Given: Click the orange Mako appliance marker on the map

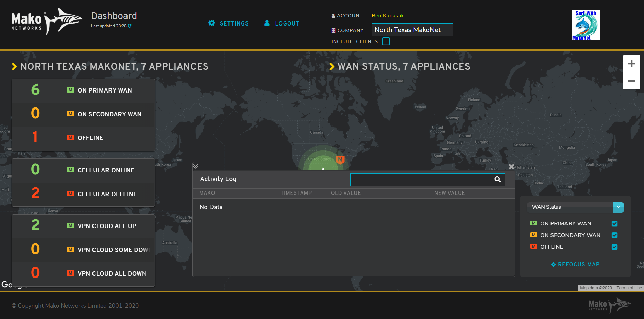Looking at the screenshot, I should click(x=340, y=159).
